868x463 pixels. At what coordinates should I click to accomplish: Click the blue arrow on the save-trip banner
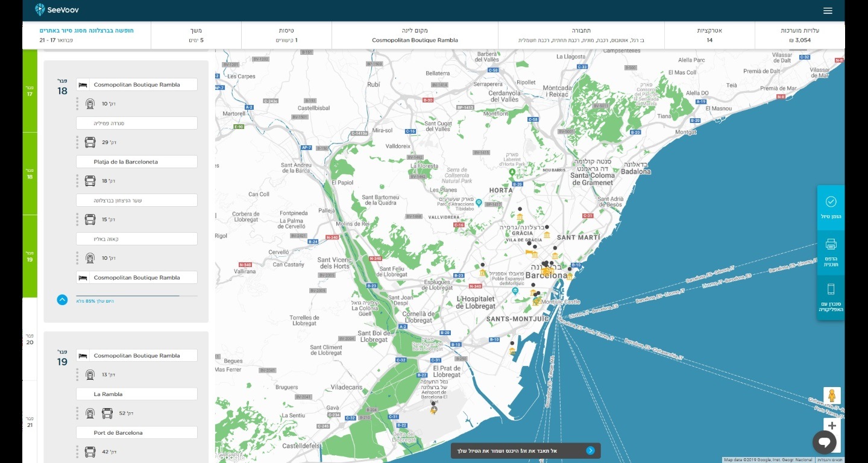coord(590,450)
